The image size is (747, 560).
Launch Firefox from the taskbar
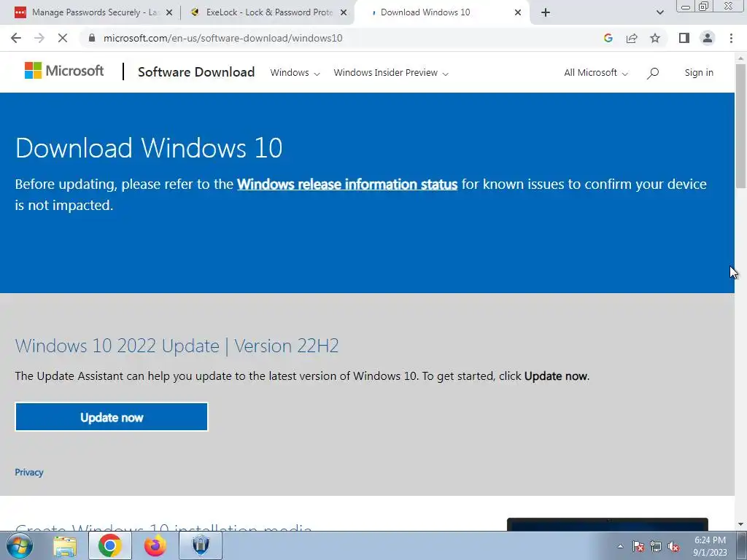pyautogui.click(x=155, y=545)
